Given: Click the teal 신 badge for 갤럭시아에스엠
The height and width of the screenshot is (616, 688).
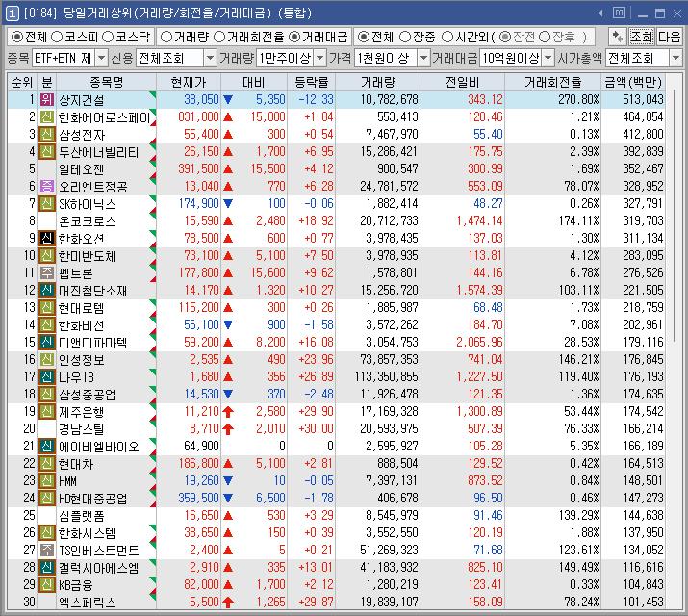Looking at the screenshot, I should coord(47,567).
